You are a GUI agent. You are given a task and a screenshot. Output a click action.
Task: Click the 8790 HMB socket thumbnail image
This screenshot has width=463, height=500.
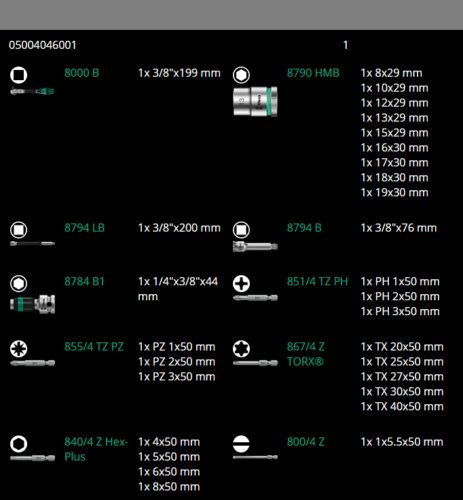[x=255, y=102]
